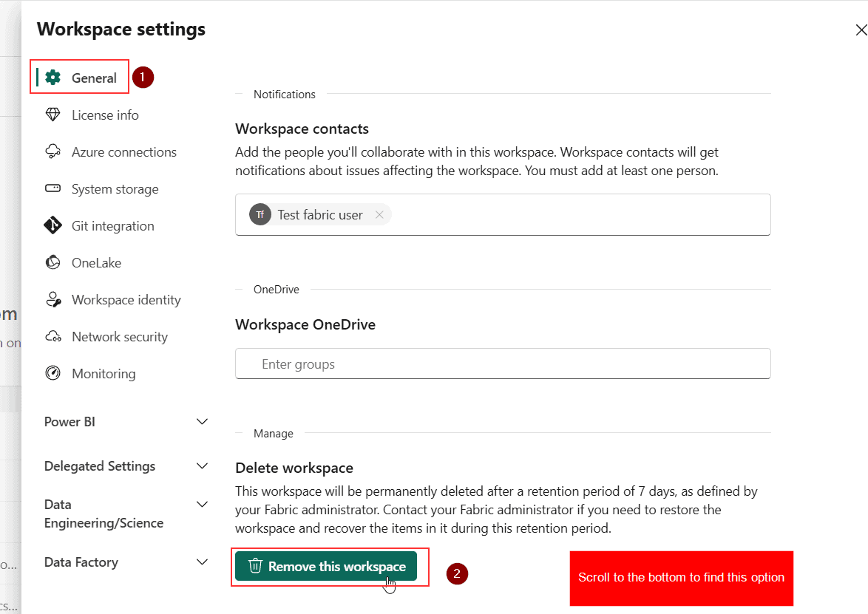Click the Workspace identity key icon
The image size is (868, 614).
[52, 299]
